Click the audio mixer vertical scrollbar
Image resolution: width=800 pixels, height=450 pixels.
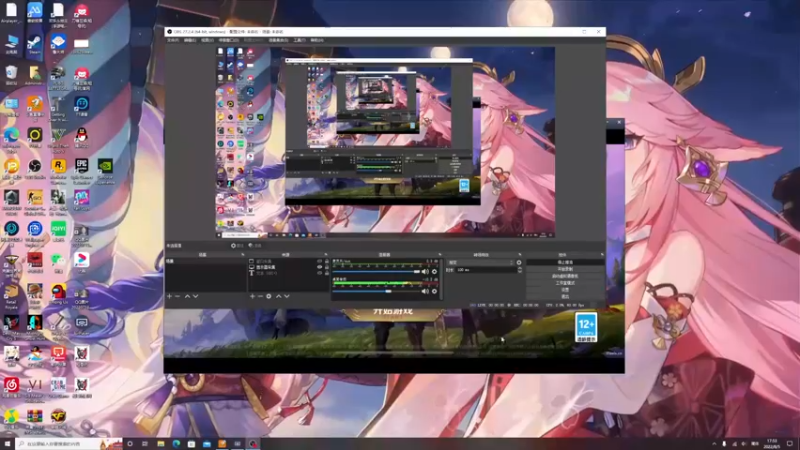point(441,278)
